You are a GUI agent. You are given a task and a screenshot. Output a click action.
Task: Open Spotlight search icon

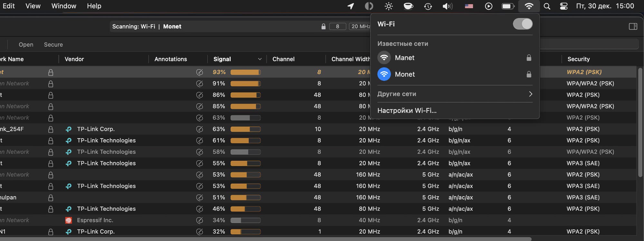[x=547, y=6]
